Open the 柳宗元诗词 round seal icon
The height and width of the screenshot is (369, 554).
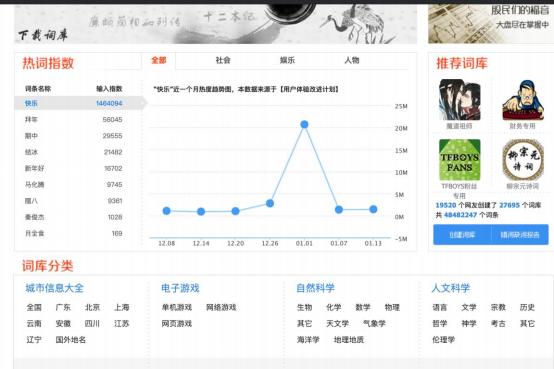523,160
